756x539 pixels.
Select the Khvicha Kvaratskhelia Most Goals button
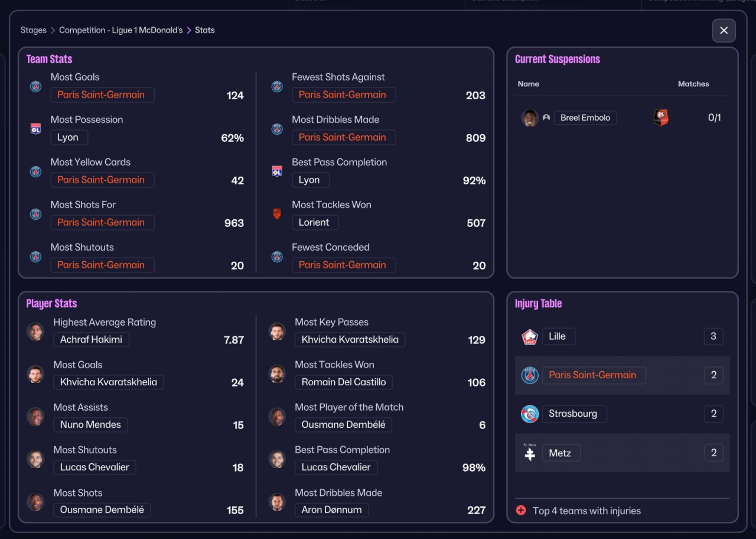(109, 382)
